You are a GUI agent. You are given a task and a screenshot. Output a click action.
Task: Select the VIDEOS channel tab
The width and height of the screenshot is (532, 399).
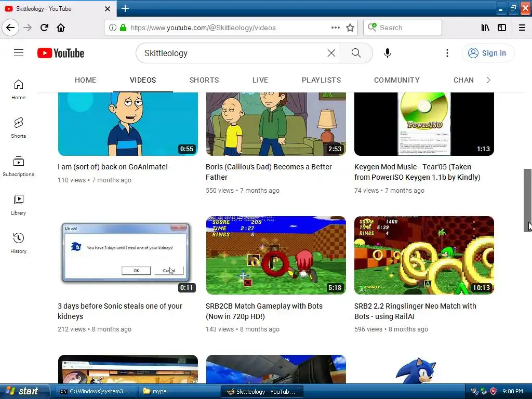tap(143, 80)
